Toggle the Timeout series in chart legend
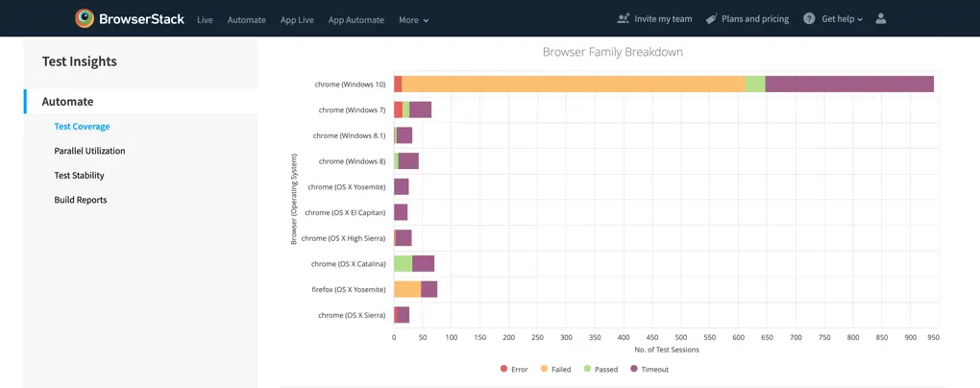Image resolution: width=980 pixels, height=388 pixels. (649, 369)
